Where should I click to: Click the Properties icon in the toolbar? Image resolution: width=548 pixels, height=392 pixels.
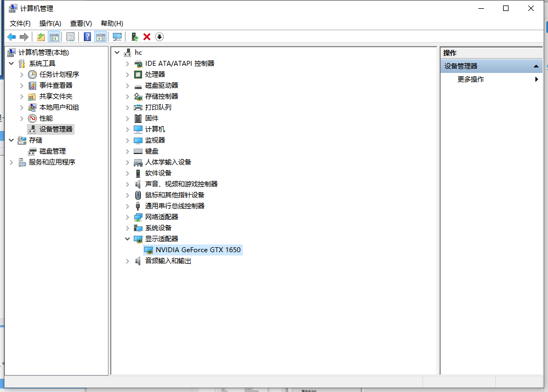(71, 37)
